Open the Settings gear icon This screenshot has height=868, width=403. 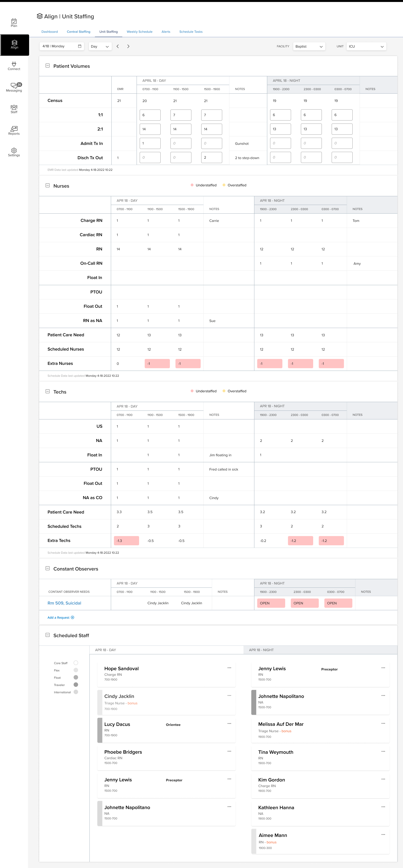[x=14, y=152]
